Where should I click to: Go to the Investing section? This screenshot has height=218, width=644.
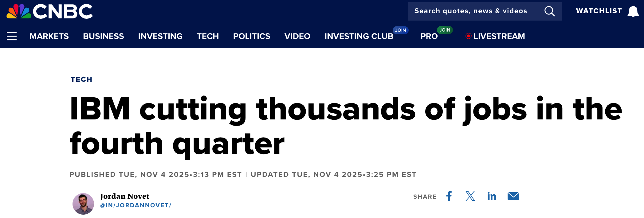click(x=160, y=36)
